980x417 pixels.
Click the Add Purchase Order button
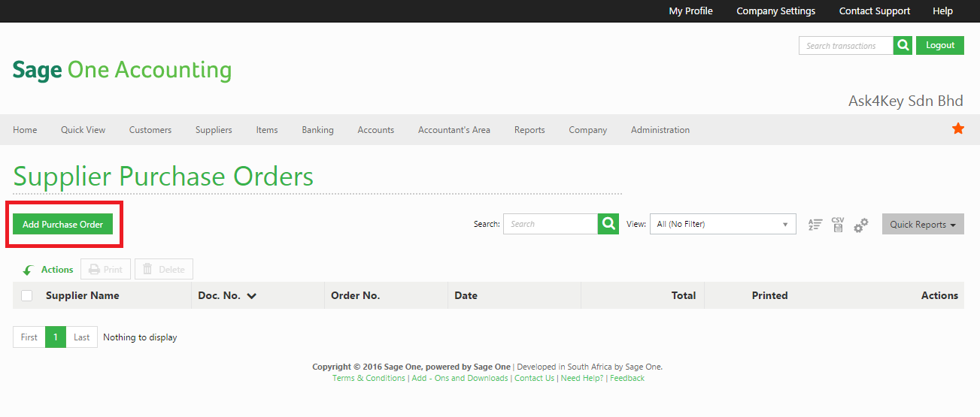(x=62, y=224)
